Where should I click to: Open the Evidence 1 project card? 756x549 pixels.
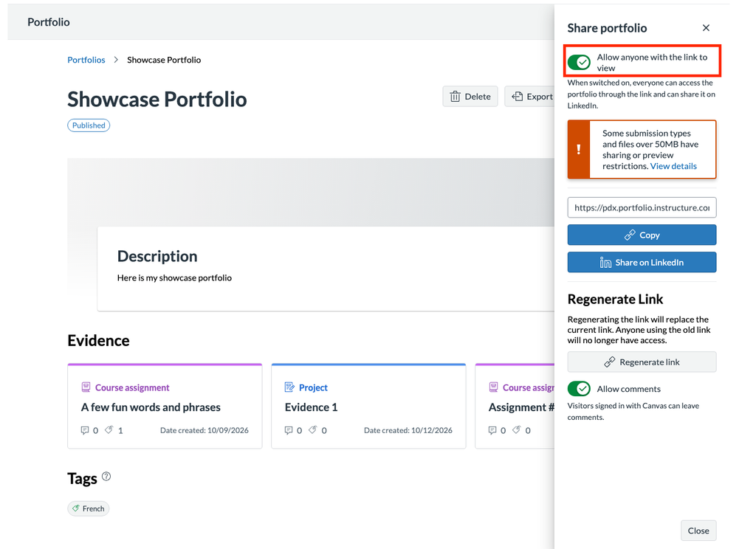pyautogui.click(x=369, y=407)
